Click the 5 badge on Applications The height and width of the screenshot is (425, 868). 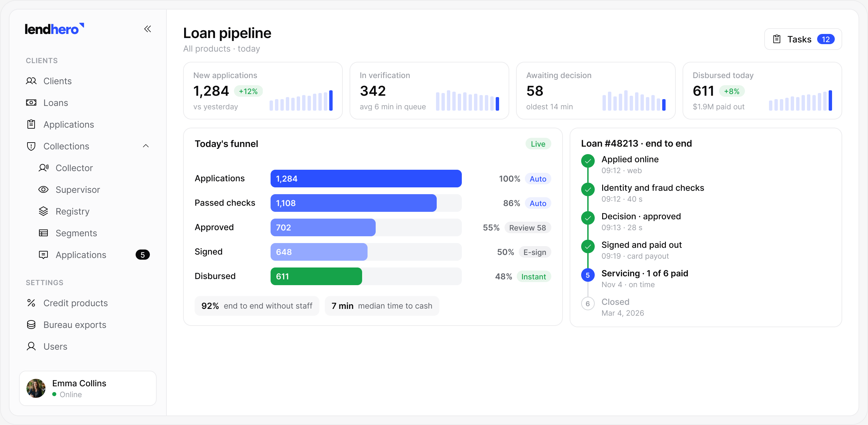click(x=143, y=255)
